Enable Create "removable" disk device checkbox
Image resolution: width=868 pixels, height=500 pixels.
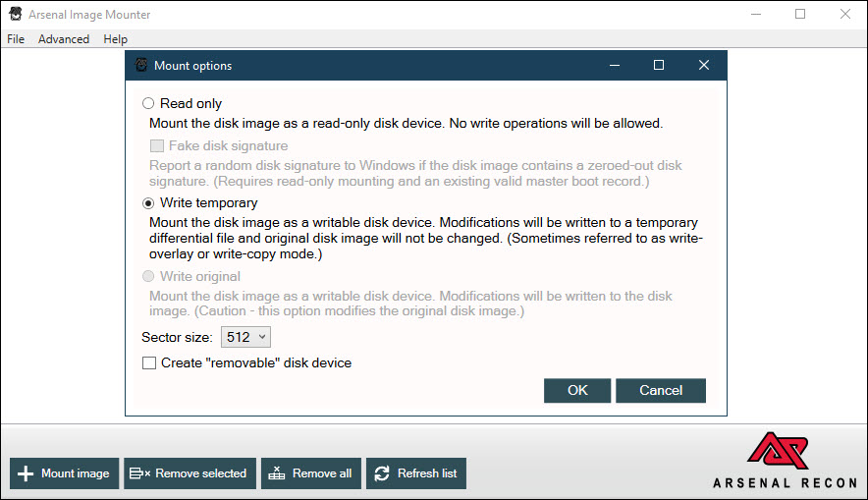point(149,362)
